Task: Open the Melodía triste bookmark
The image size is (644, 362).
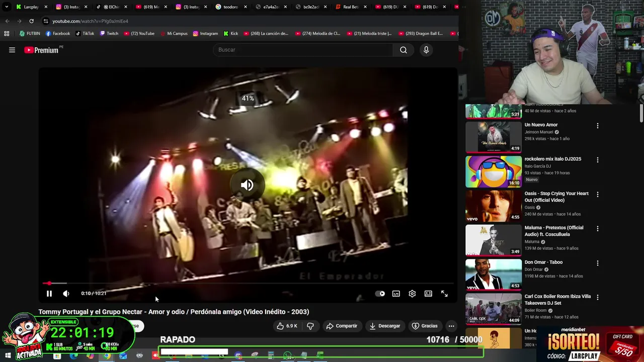Action: click(369, 34)
